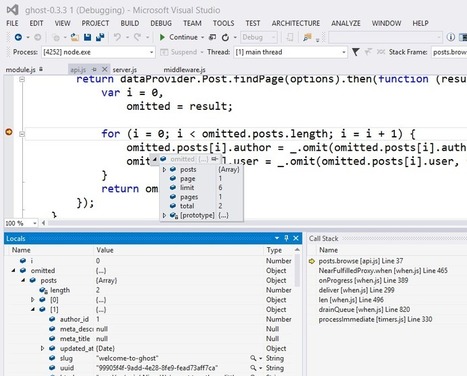Click the Save All icon
This screenshot has height=376, width=467.
tap(100, 37)
